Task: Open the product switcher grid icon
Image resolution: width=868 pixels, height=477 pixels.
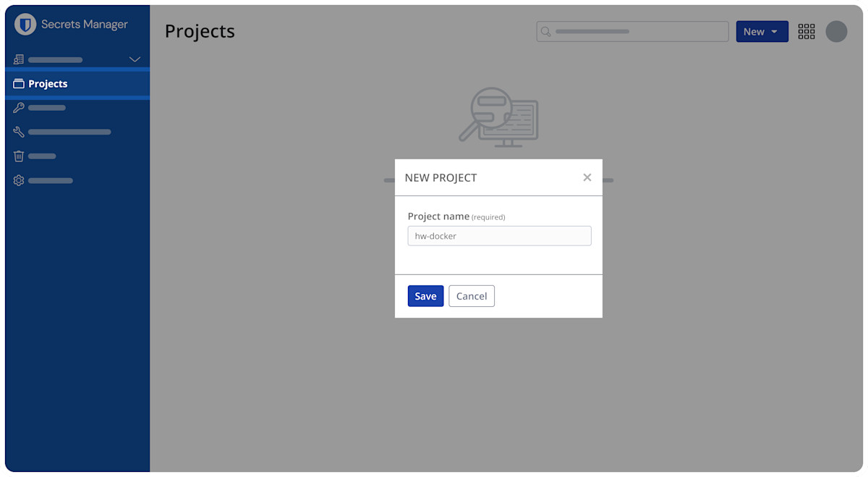Action: (x=807, y=32)
